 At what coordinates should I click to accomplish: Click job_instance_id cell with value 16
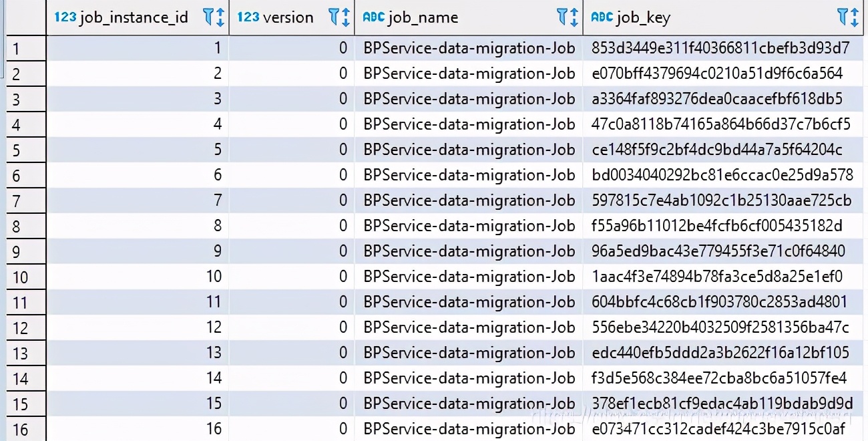(138, 429)
